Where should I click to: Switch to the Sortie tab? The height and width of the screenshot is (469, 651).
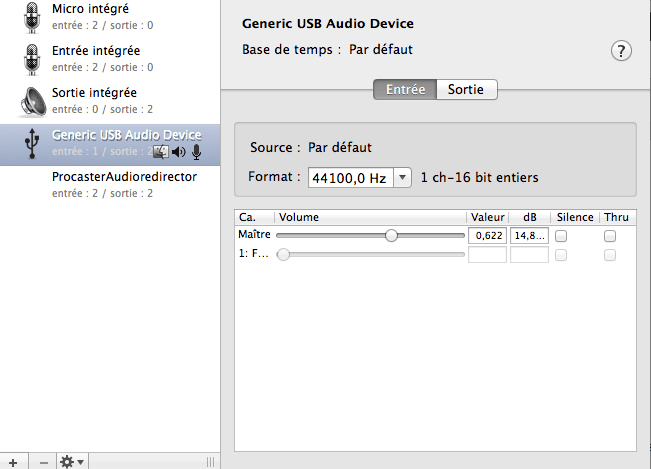click(466, 89)
